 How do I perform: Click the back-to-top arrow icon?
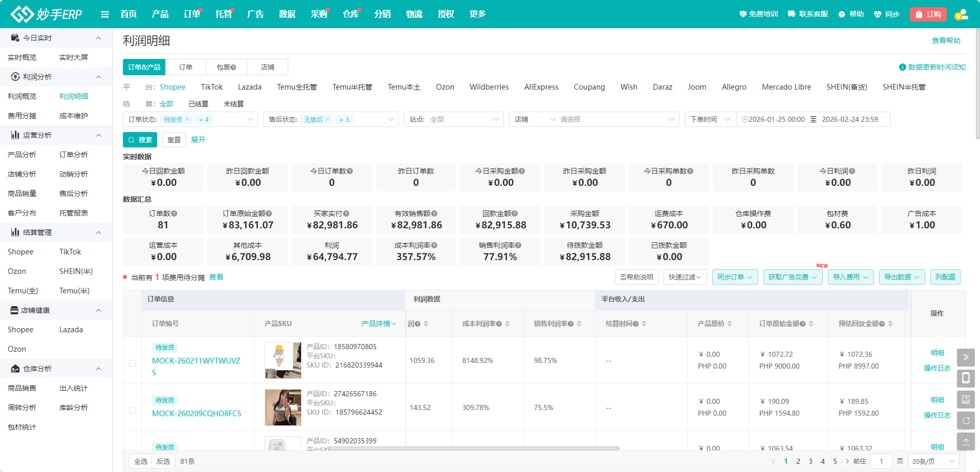pos(966,442)
